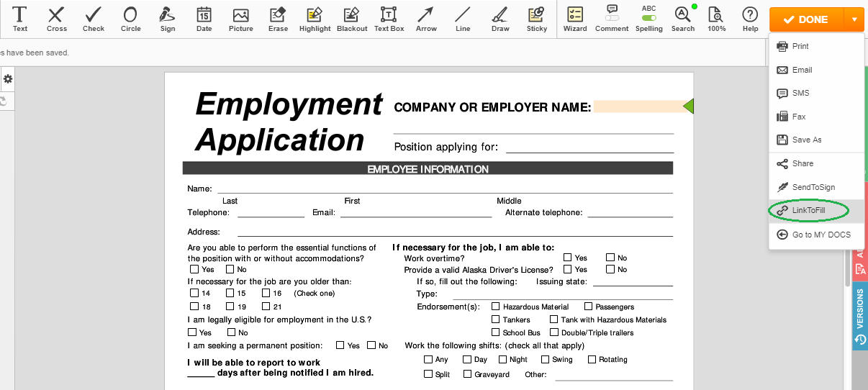Check Yes for legally eligible in U.S.
Image resolution: width=868 pixels, height=390 pixels.
(x=192, y=332)
